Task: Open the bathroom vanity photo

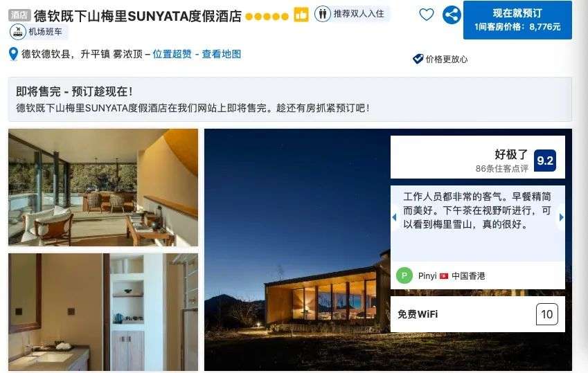Action: 103,312
